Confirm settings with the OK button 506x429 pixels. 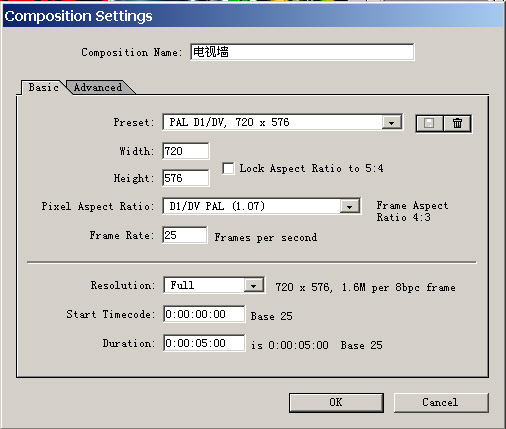[336, 402]
